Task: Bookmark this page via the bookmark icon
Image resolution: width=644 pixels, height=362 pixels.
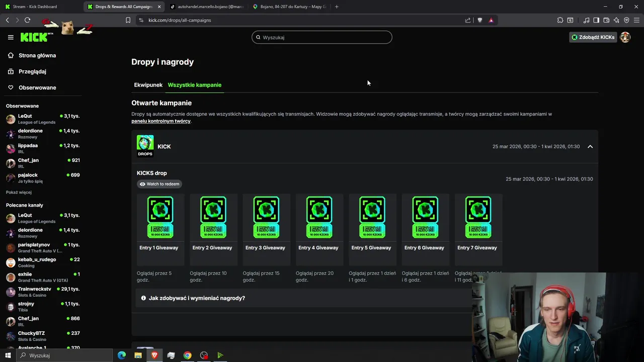Action: click(x=128, y=20)
